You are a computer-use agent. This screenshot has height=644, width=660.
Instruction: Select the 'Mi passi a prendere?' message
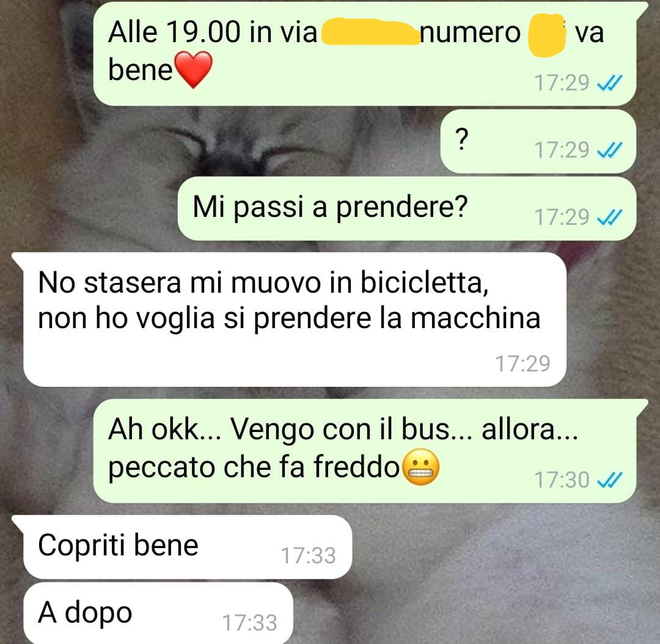pyautogui.click(x=407, y=209)
